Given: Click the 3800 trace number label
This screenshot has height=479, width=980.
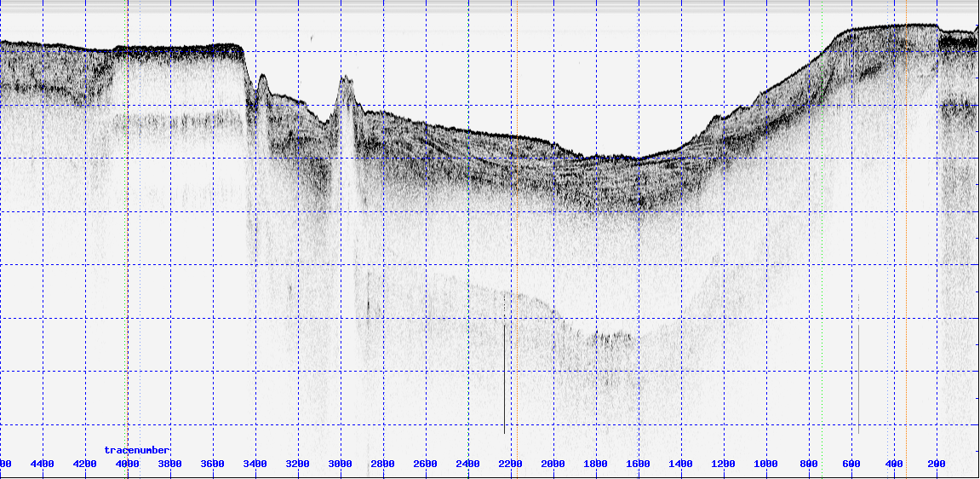Looking at the screenshot, I should pyautogui.click(x=169, y=464).
